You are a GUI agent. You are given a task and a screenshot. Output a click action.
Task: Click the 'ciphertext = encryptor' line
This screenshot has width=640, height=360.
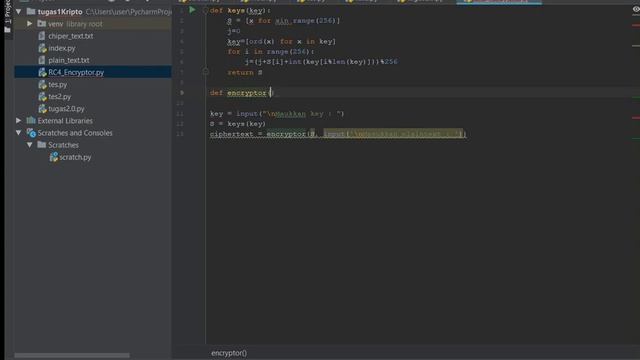pos(338,134)
